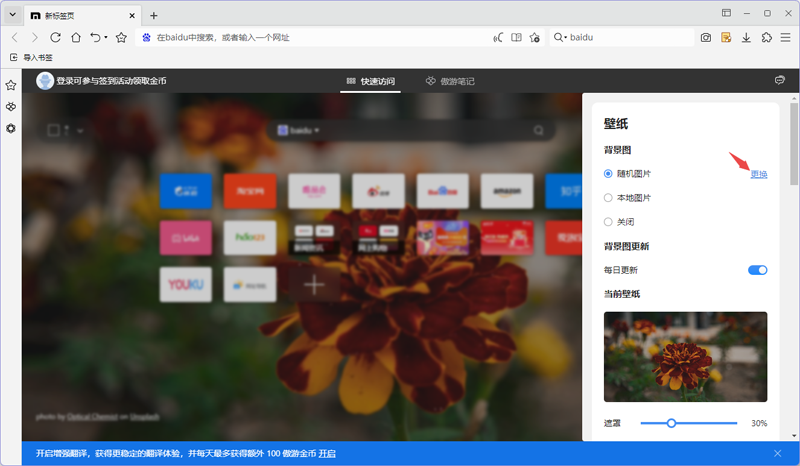Open the extensions puzzle icon
800x466 pixels.
coord(766,37)
